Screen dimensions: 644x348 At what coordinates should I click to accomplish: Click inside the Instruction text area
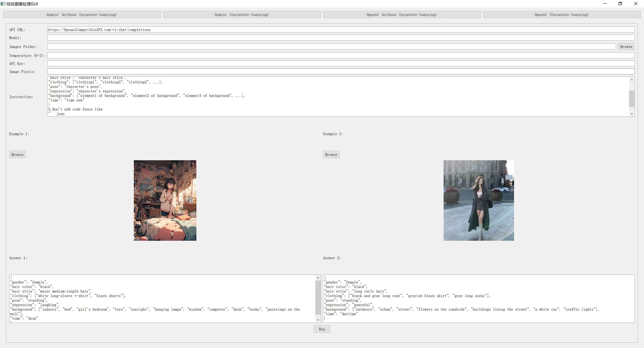[338, 96]
